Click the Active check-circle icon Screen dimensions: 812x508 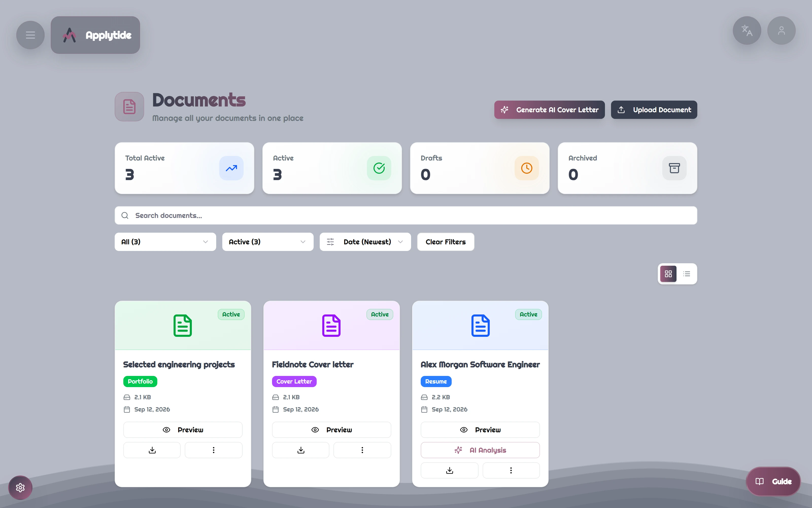point(379,168)
